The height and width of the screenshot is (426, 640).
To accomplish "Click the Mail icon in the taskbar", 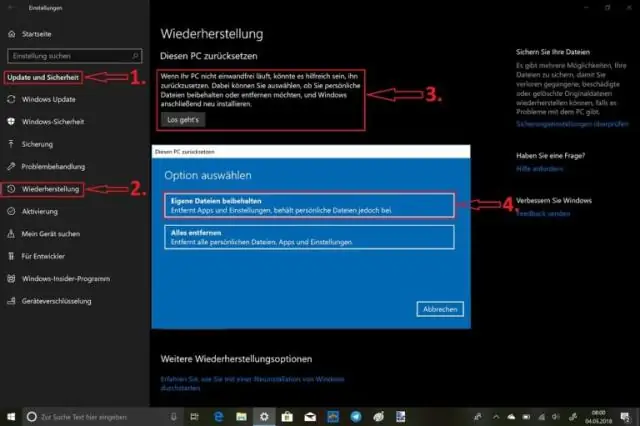I will click(310, 415).
